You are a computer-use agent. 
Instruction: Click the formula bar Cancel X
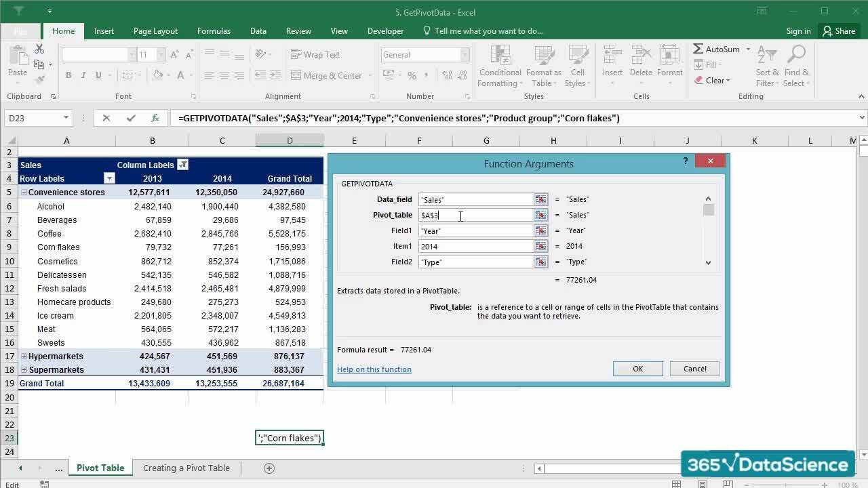pos(106,118)
